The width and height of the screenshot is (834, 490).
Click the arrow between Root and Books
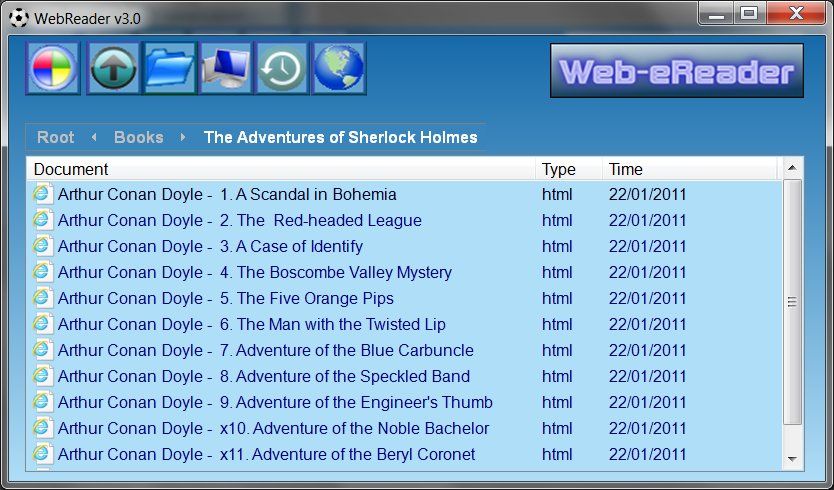point(94,137)
